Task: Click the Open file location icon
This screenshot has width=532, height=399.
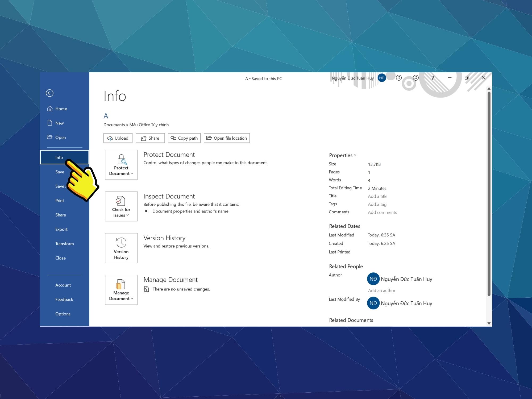Action: pyautogui.click(x=227, y=138)
